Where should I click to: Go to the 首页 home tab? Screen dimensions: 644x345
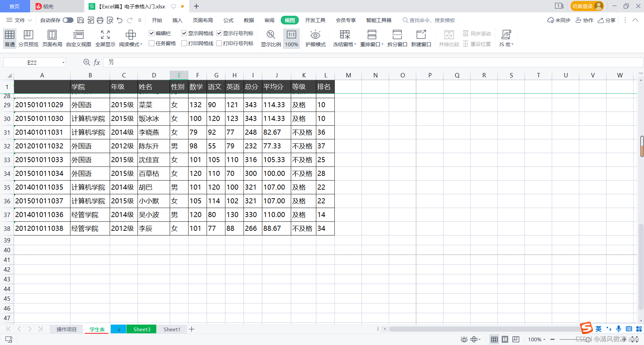pyautogui.click(x=14, y=6)
